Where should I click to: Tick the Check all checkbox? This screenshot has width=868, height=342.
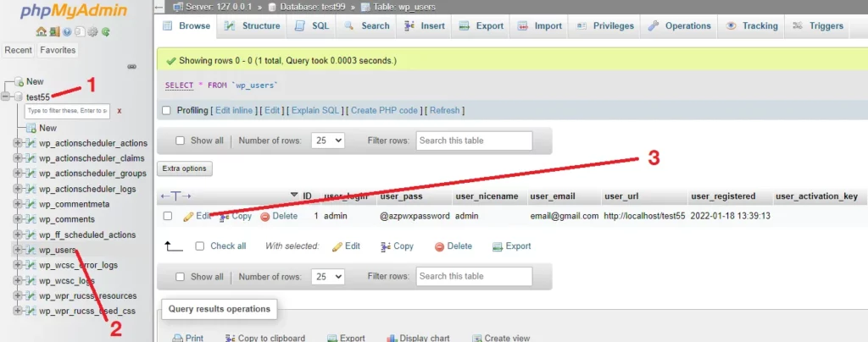(200, 245)
